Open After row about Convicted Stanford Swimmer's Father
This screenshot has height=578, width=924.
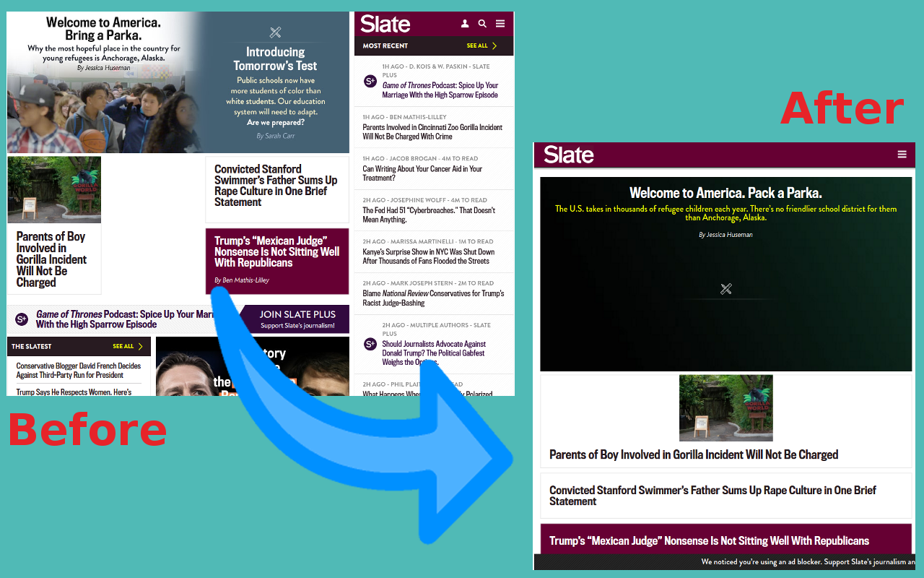(726, 496)
